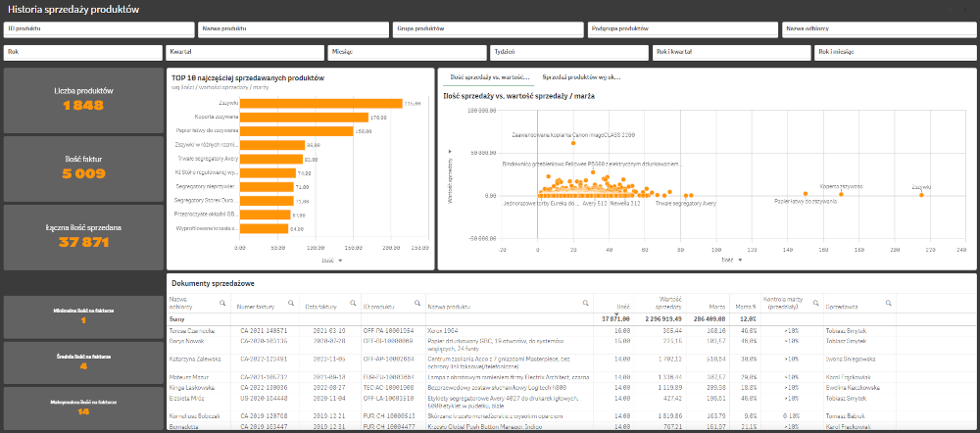Image resolution: width=980 pixels, height=433 pixels.
Task: Sort table by Marża header
Action: coord(716,307)
